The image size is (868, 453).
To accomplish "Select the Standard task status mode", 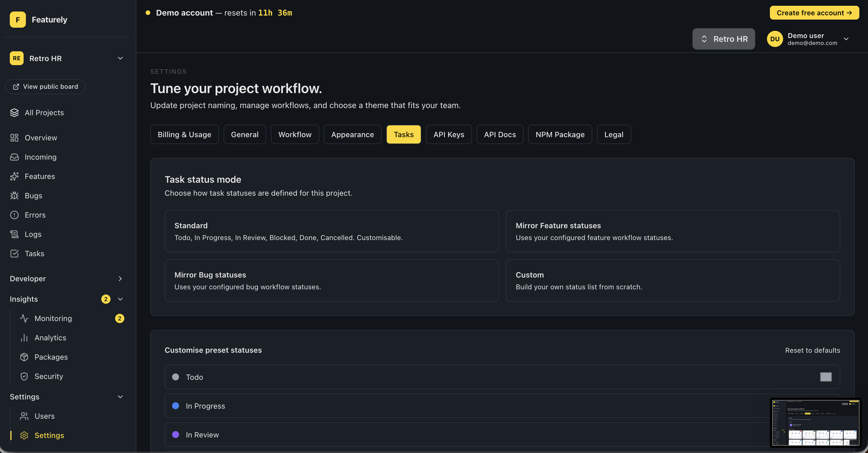I will click(331, 231).
